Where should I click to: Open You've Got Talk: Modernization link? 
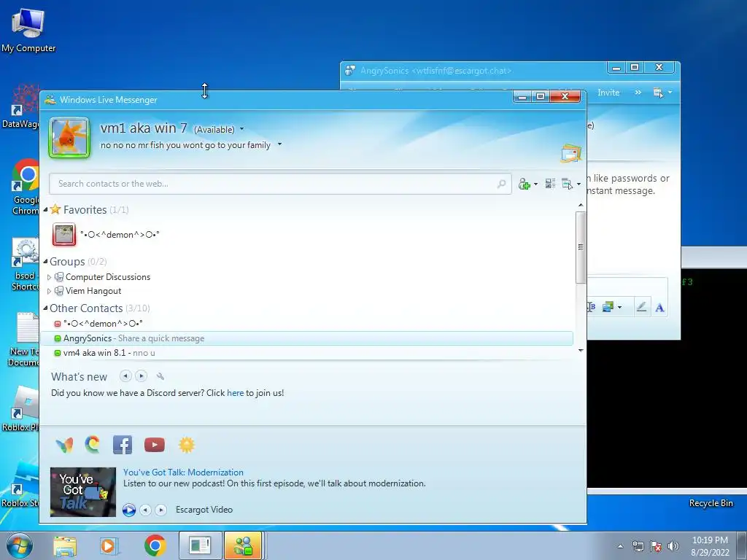(x=183, y=472)
